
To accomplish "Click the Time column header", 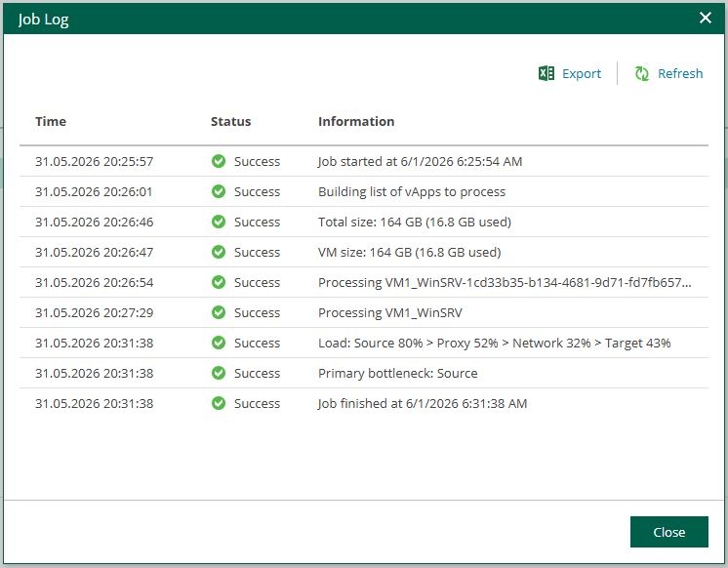I will click(51, 121).
